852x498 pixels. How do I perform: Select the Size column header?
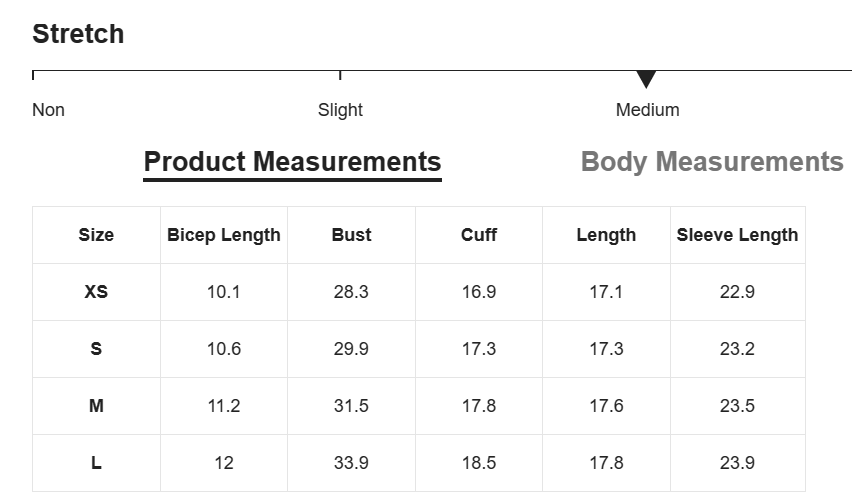(96, 235)
